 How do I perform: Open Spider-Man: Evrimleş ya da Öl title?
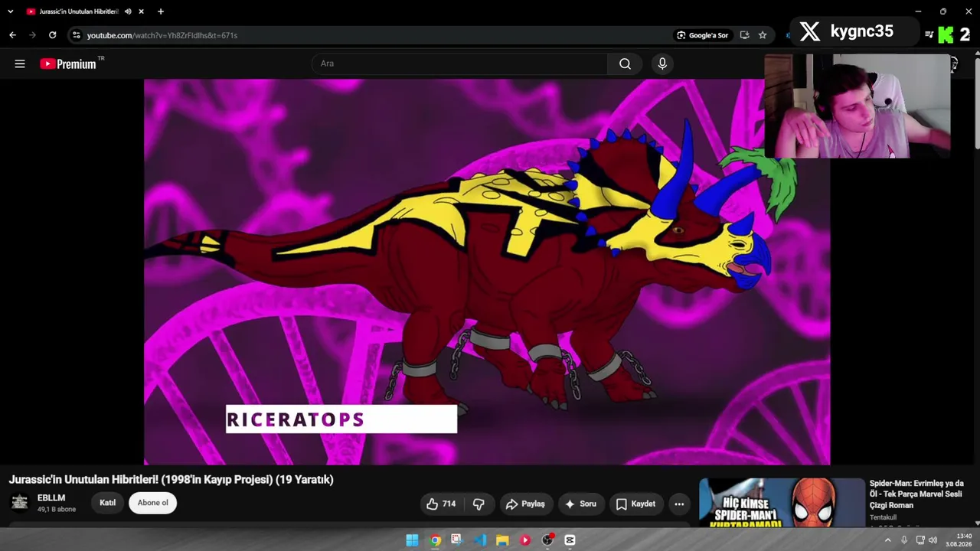(x=916, y=494)
